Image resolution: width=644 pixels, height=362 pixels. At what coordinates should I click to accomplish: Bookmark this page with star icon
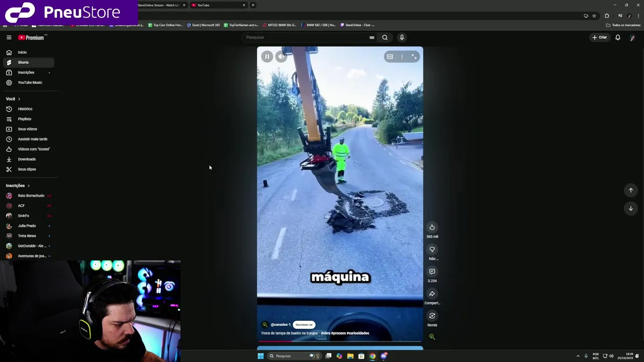(594, 16)
